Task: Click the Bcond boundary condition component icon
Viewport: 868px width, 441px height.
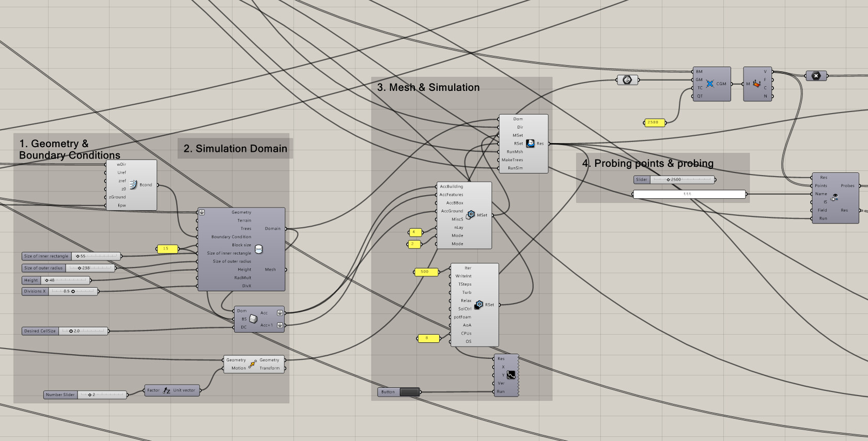Action: coord(133,185)
